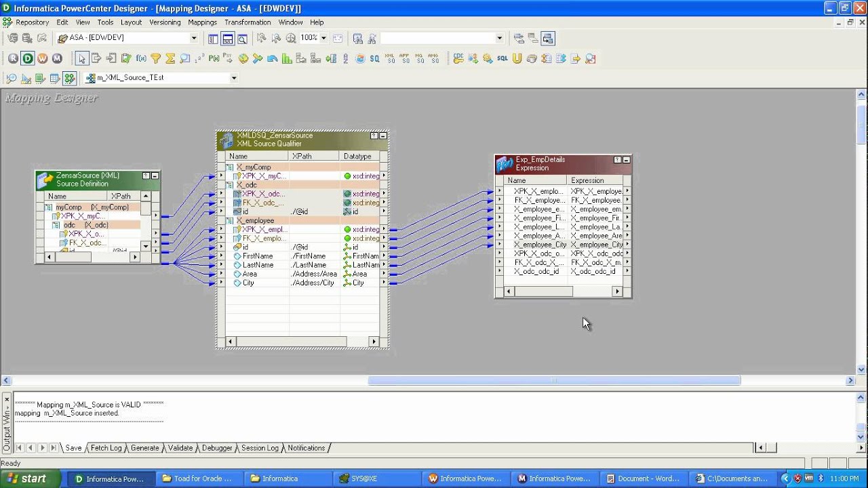868x488 pixels.
Task: Switch to Toad for Oracle taskbar item
Action: [x=200, y=479]
